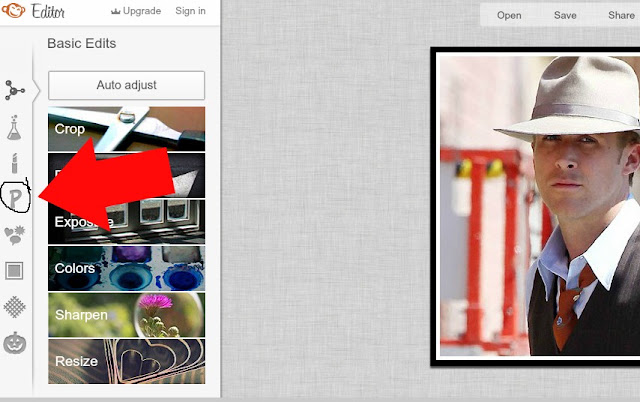Open the Text tool P icon
This screenshot has width=640, height=402.
tap(16, 198)
